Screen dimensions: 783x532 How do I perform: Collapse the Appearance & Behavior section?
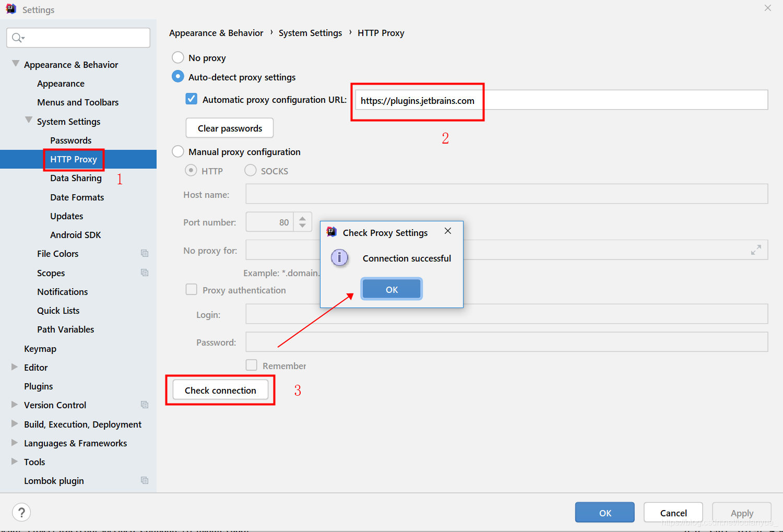(16, 64)
